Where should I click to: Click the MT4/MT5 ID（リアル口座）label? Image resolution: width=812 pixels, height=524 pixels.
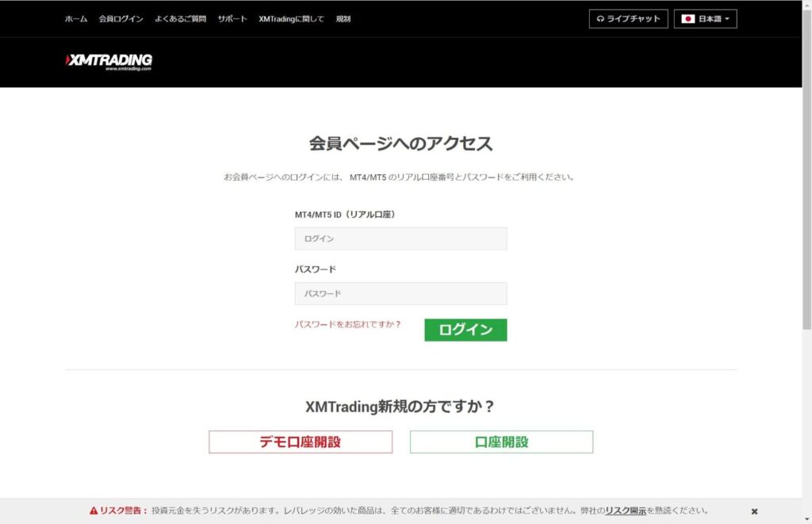(x=345, y=214)
